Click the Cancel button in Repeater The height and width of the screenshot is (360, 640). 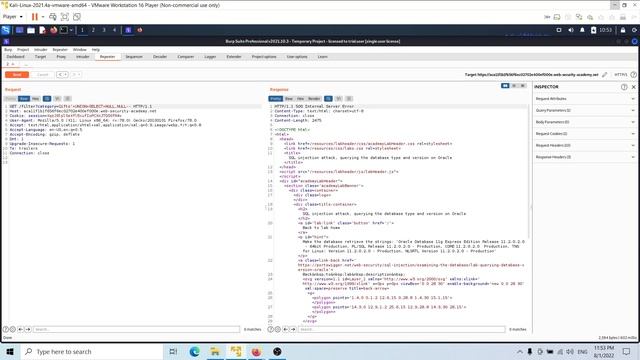(x=42, y=75)
